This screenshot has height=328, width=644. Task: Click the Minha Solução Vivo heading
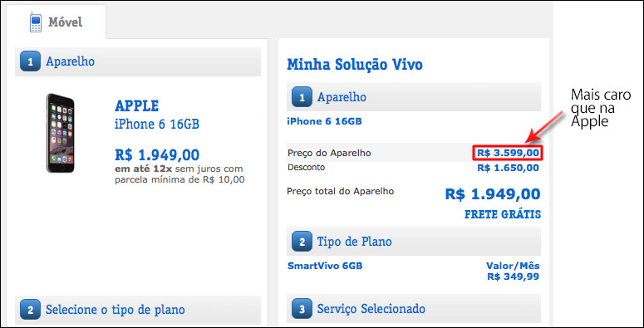(x=355, y=65)
